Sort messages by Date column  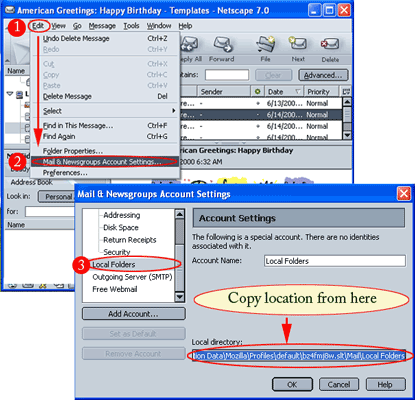tap(284, 91)
